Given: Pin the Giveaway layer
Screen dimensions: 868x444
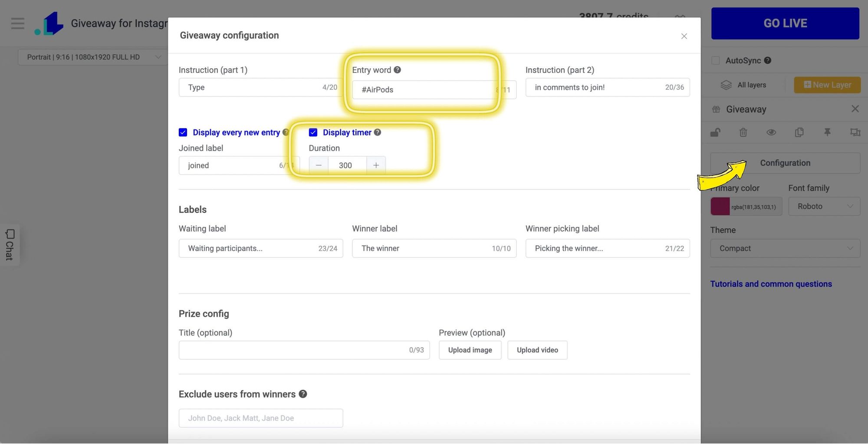Looking at the screenshot, I should pos(827,132).
